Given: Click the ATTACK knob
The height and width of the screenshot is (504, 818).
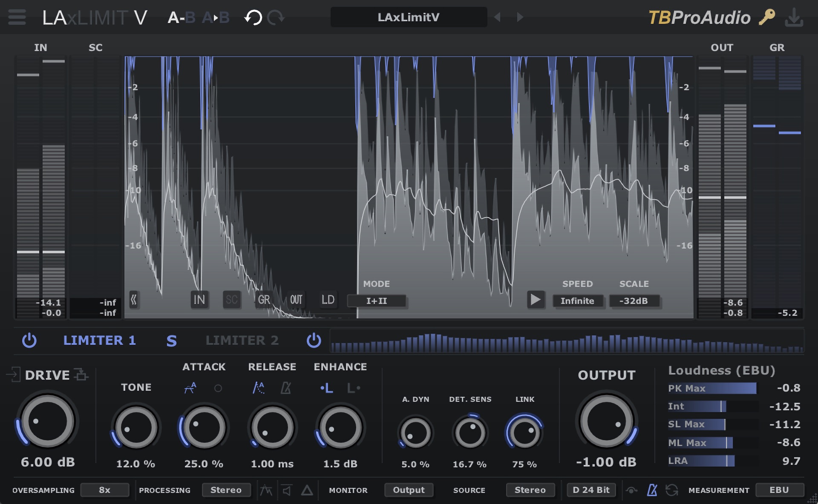Looking at the screenshot, I should pos(204,428).
